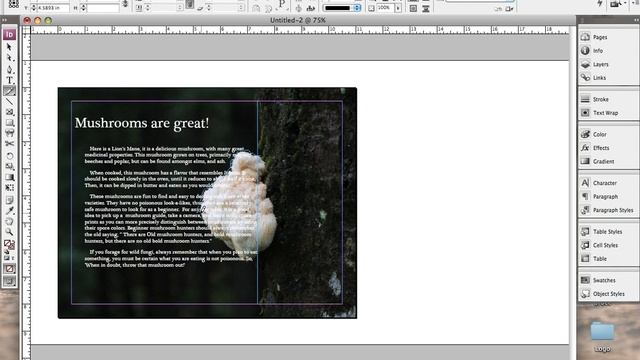Expand the panel dock with double arrows
This screenshot has height=360, width=640.
point(636,20)
